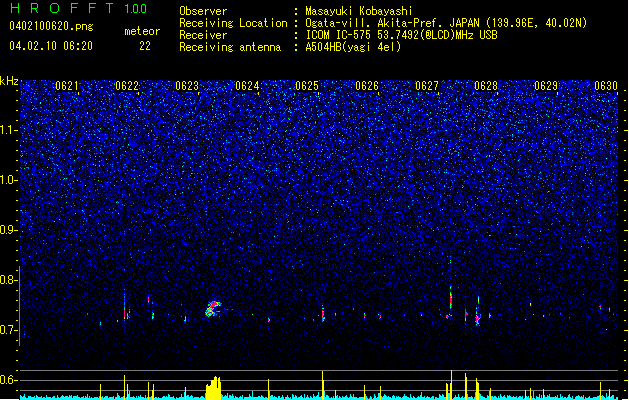Click the 0625 time marker
This screenshot has width=629, height=400.
click(307, 86)
